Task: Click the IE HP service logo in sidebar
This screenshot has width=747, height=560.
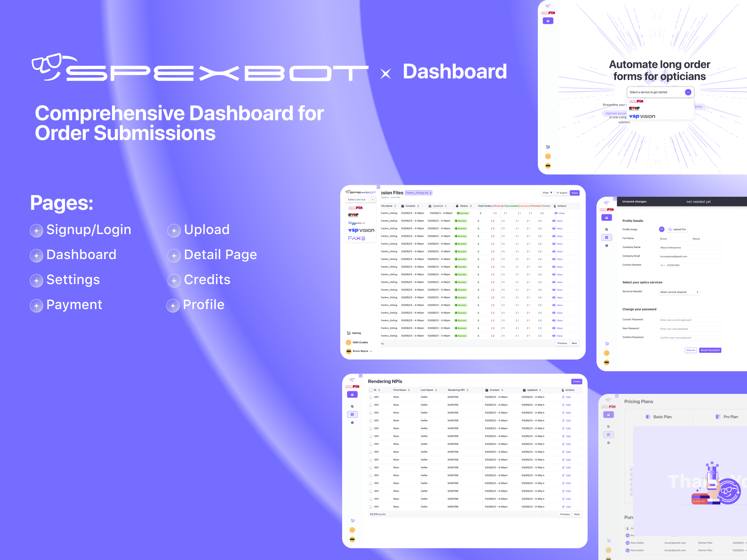Action: pyautogui.click(x=353, y=215)
